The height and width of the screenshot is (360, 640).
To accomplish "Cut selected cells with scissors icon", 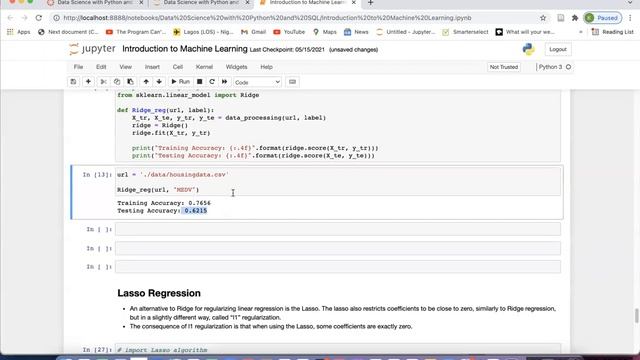I will click(x=103, y=82).
